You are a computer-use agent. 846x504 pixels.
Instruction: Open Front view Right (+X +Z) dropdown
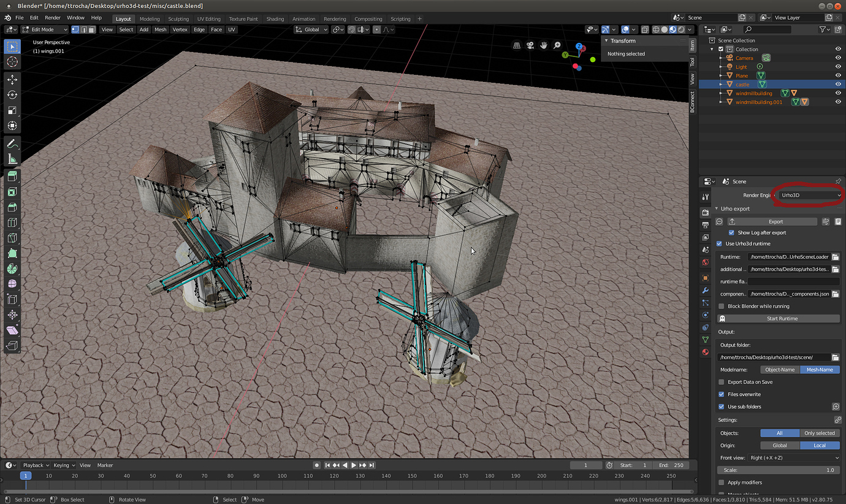[794, 458]
